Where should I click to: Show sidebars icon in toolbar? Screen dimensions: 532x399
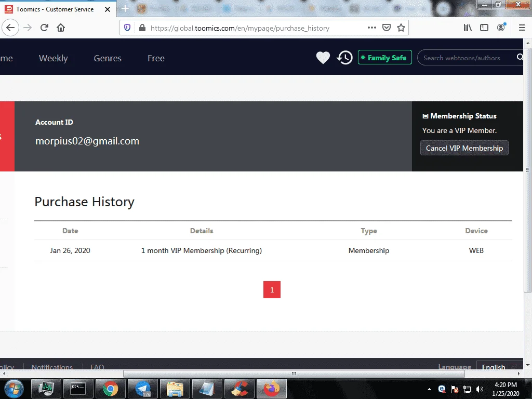484,28
